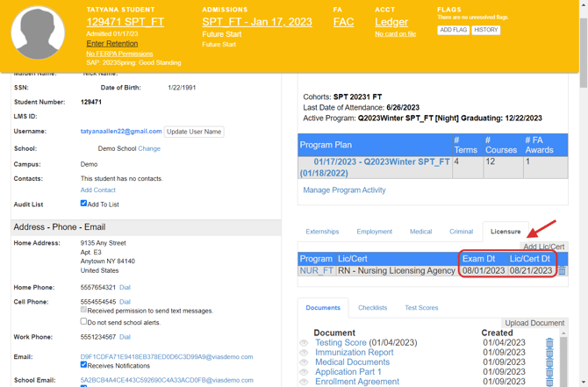Click Change next to Demo School
The image size is (588, 387).
pyautogui.click(x=149, y=148)
